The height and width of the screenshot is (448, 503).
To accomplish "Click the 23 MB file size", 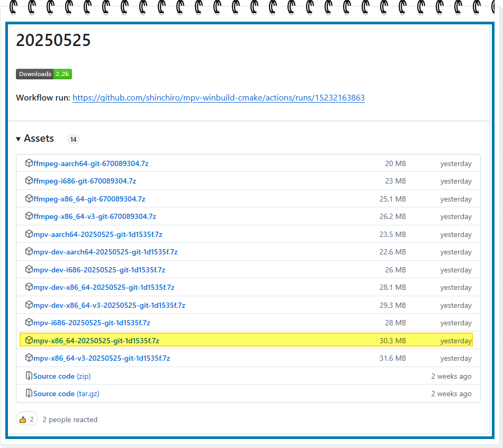I will click(396, 181).
